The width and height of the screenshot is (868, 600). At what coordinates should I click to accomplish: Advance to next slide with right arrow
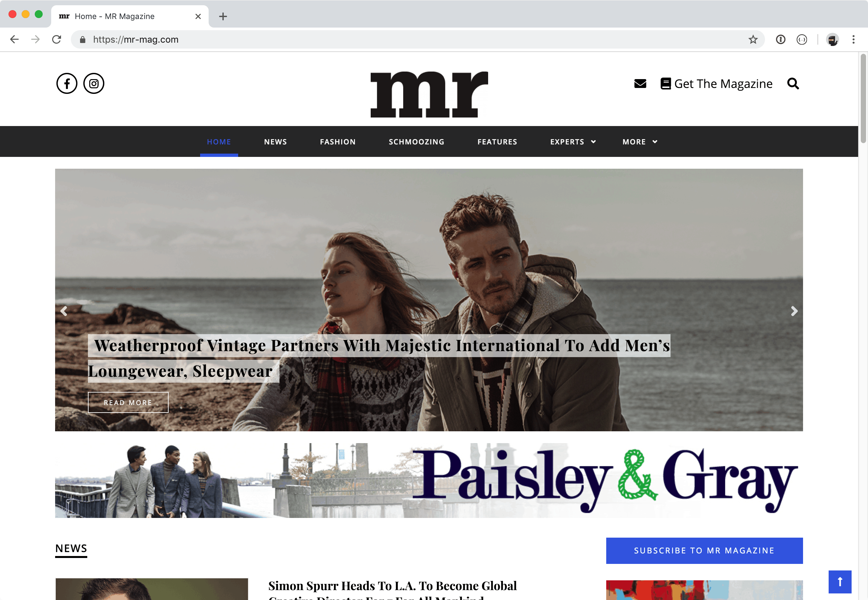794,311
